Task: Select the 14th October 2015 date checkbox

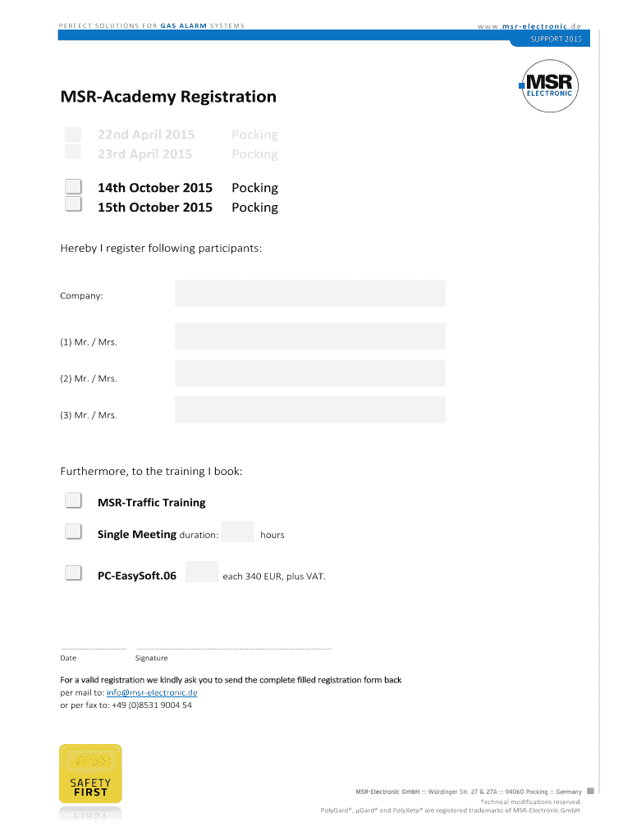Action: (73, 186)
